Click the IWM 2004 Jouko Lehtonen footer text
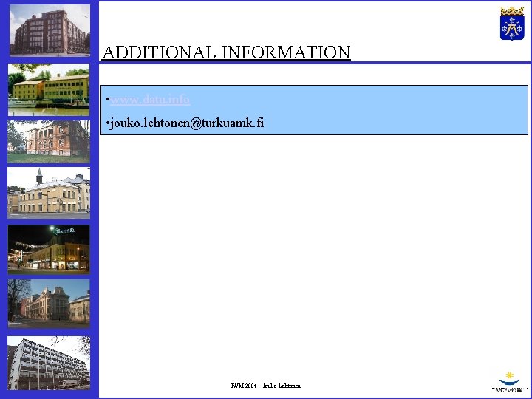 click(x=266, y=386)
